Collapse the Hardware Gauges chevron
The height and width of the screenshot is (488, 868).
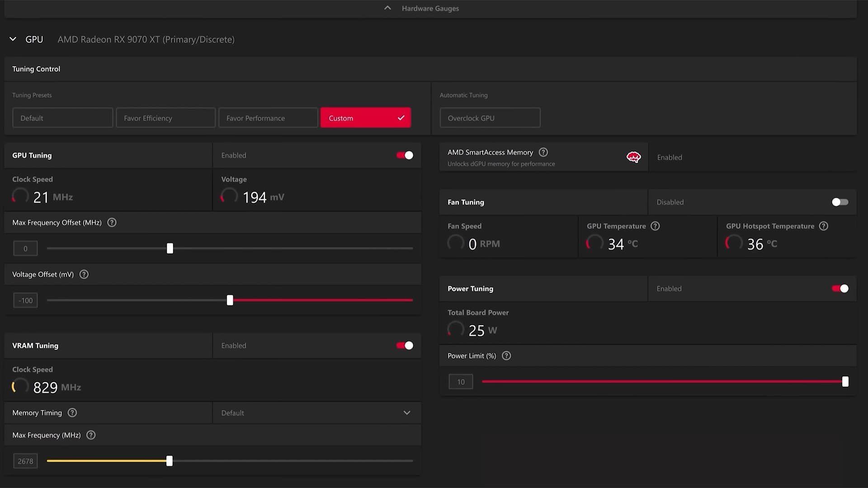click(387, 8)
